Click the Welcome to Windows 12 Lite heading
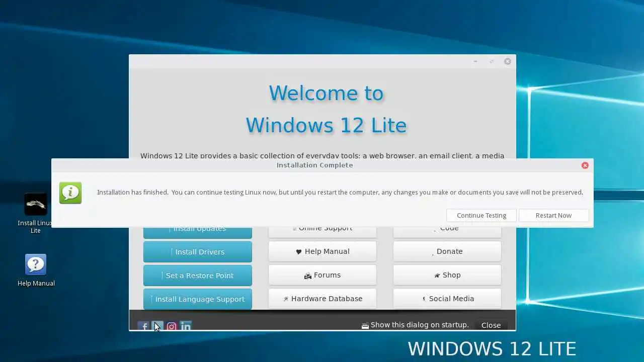The height and width of the screenshot is (362, 644). click(326, 109)
